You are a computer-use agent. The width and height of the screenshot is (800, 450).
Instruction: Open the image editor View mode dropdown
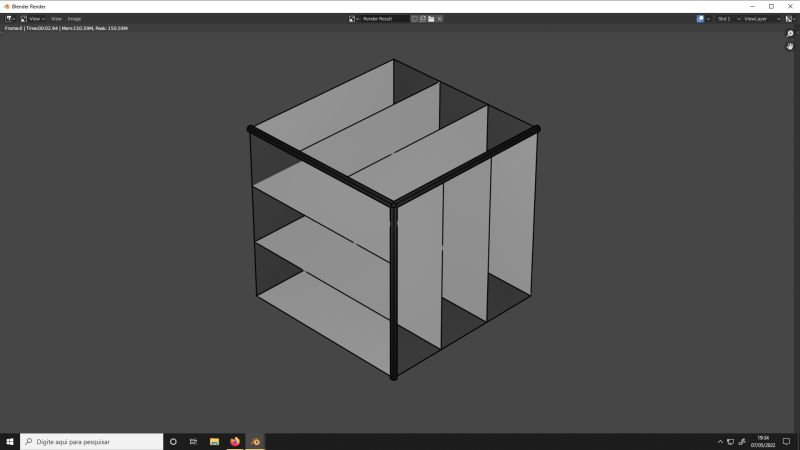click(33, 19)
